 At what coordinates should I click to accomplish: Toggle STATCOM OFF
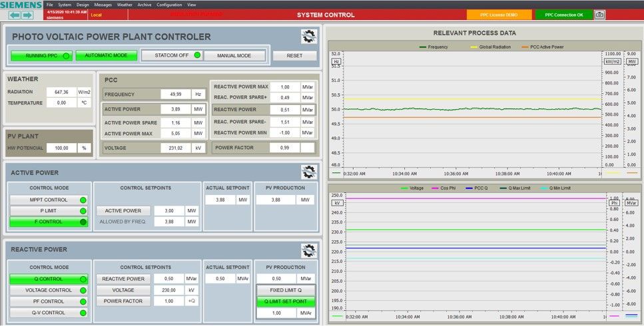tap(172, 55)
